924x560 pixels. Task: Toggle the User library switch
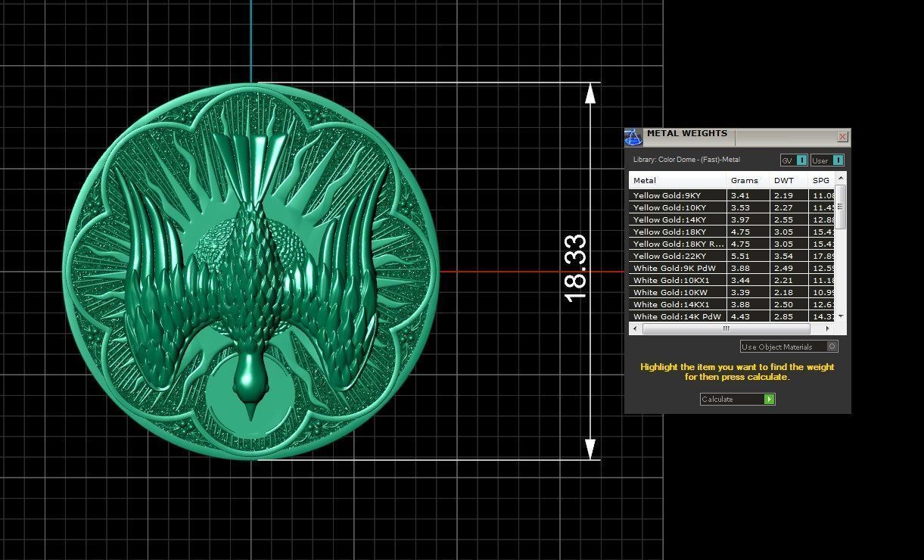(x=827, y=160)
